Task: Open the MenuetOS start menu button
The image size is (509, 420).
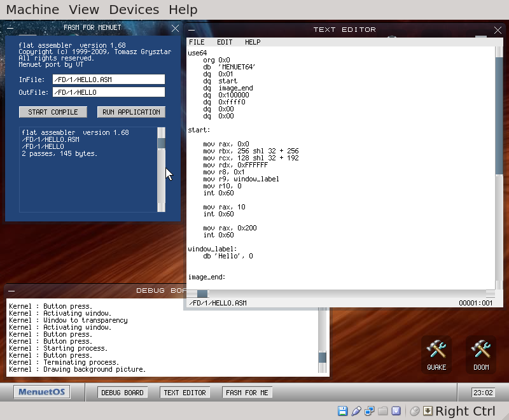Action: 41,392
